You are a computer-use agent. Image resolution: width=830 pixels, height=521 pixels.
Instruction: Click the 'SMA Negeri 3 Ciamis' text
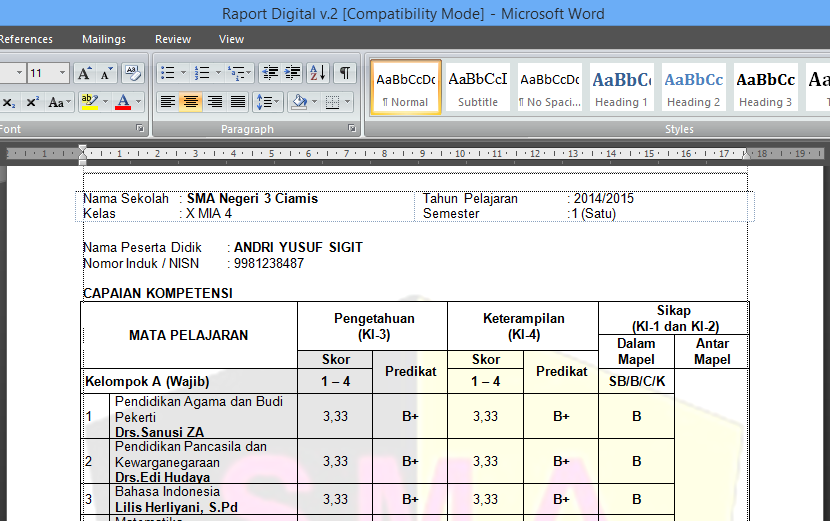coord(252,199)
